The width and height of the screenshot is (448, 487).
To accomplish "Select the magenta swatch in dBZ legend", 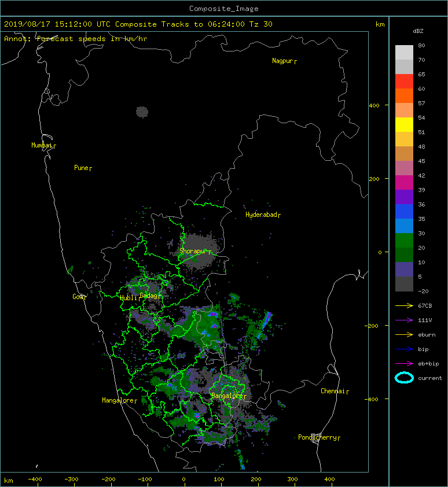I will [404, 182].
